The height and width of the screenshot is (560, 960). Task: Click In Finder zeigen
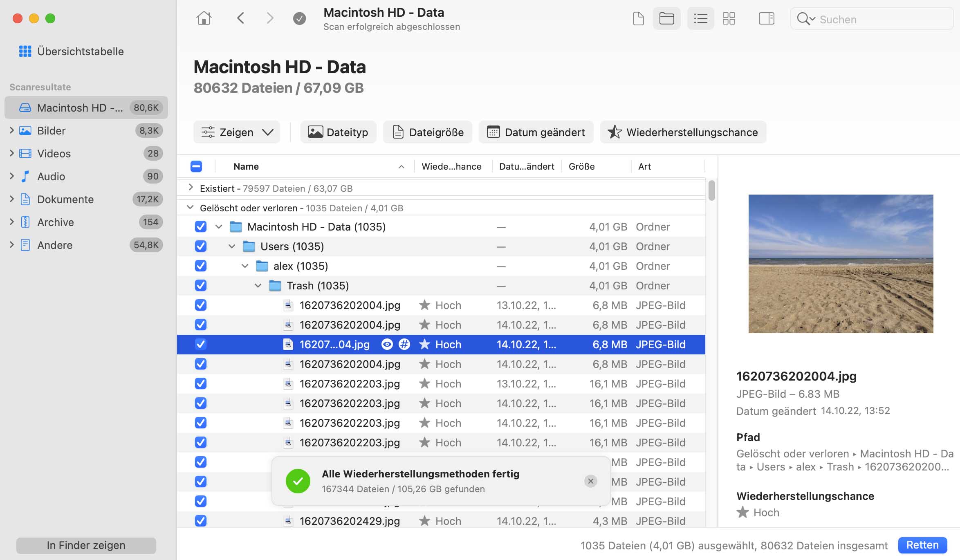click(x=86, y=545)
